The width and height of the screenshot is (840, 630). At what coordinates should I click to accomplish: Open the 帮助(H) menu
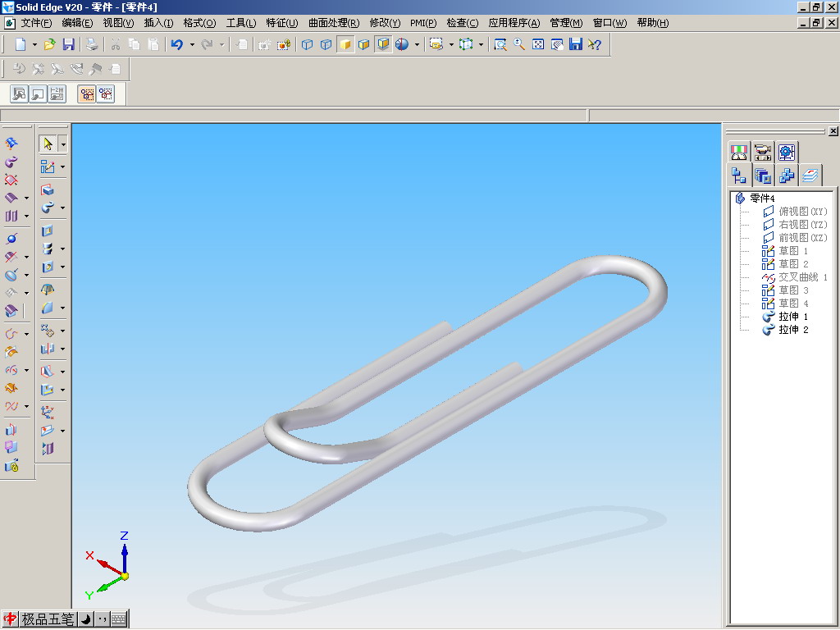[652, 23]
